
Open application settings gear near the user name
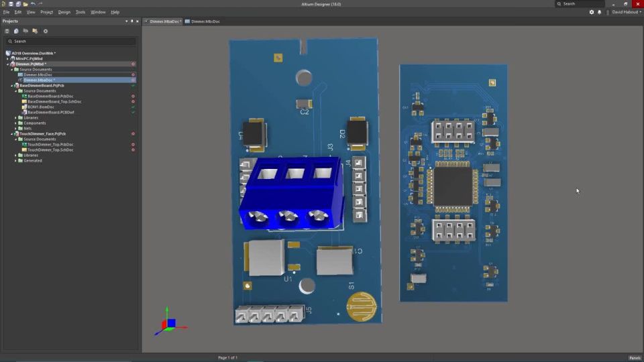click(592, 12)
